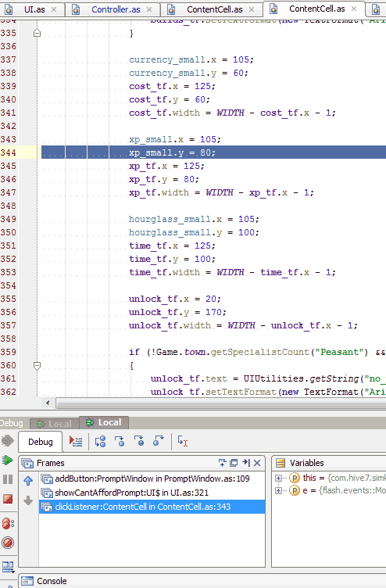Image resolution: width=386 pixels, height=588 pixels.
Task: Click the Pause program icon
Action: click(8, 479)
